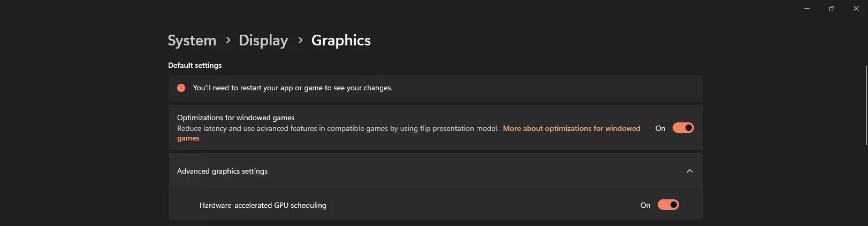Click the restart your app notice text
Viewport: 868px width, 226px height.
click(x=293, y=88)
